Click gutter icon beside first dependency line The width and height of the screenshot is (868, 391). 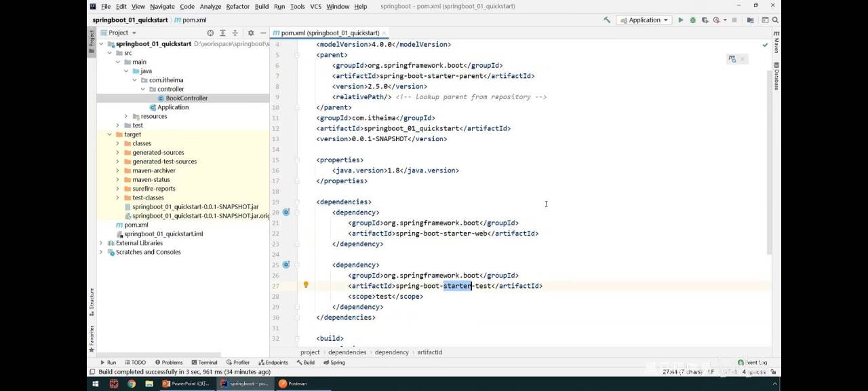pyautogui.click(x=286, y=212)
